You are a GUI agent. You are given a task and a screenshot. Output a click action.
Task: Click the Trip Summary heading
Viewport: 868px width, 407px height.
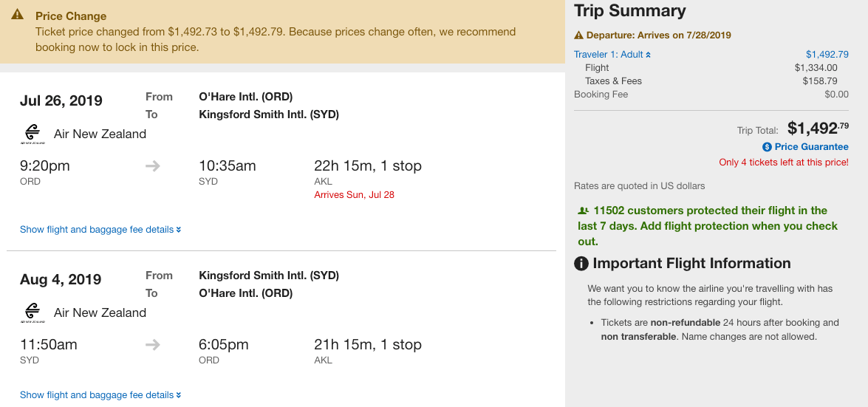tap(630, 11)
